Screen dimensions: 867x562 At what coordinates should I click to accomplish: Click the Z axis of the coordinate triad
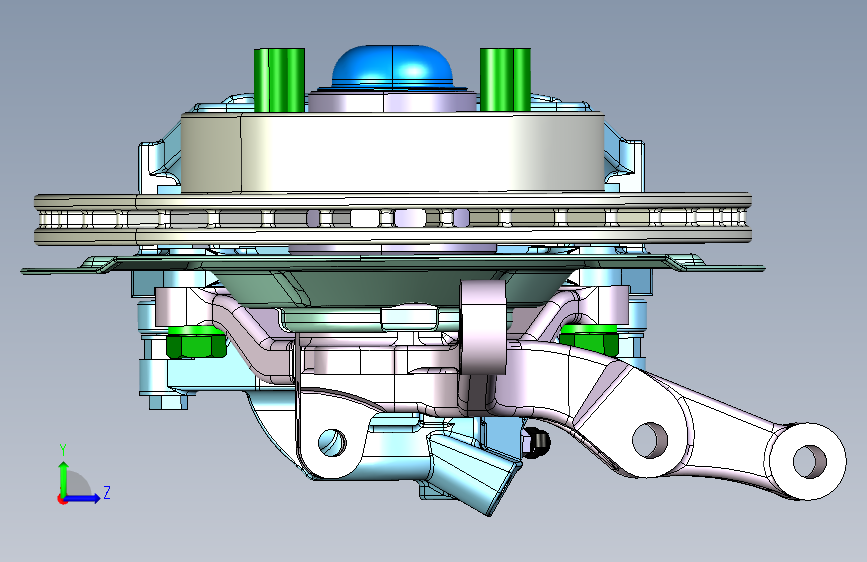coord(83,498)
